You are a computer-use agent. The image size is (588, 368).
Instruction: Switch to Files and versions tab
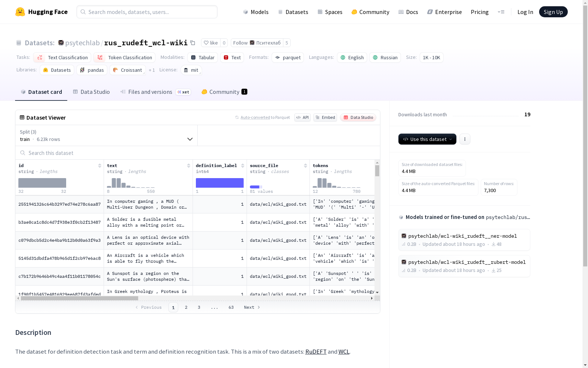155,92
